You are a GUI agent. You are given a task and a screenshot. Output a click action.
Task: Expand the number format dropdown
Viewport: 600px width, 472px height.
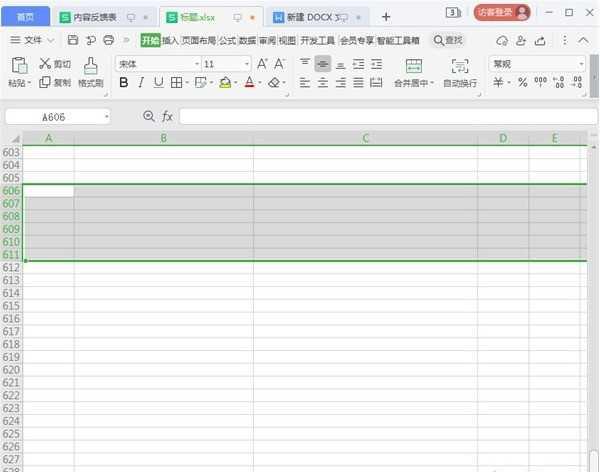click(x=581, y=63)
